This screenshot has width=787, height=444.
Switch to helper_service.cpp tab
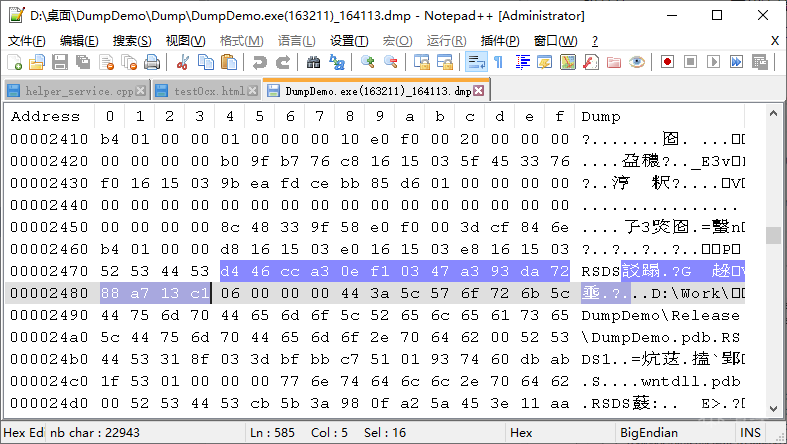point(77,91)
